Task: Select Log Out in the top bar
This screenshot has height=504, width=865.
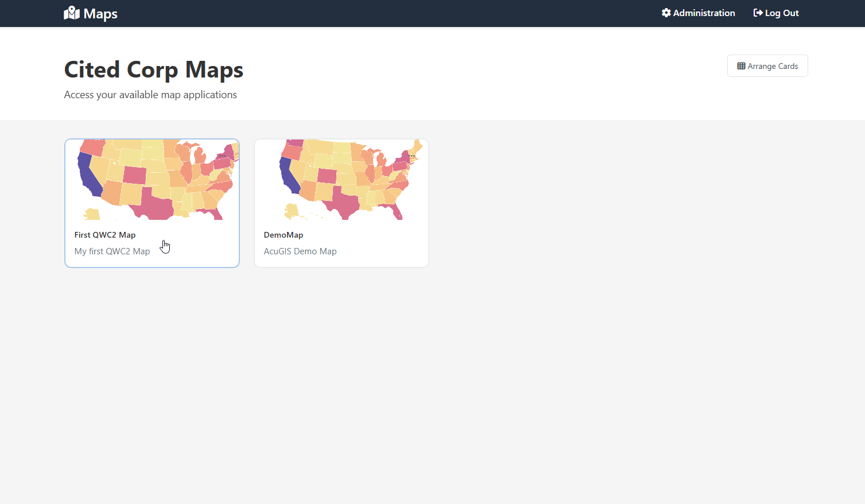Action: click(x=781, y=13)
